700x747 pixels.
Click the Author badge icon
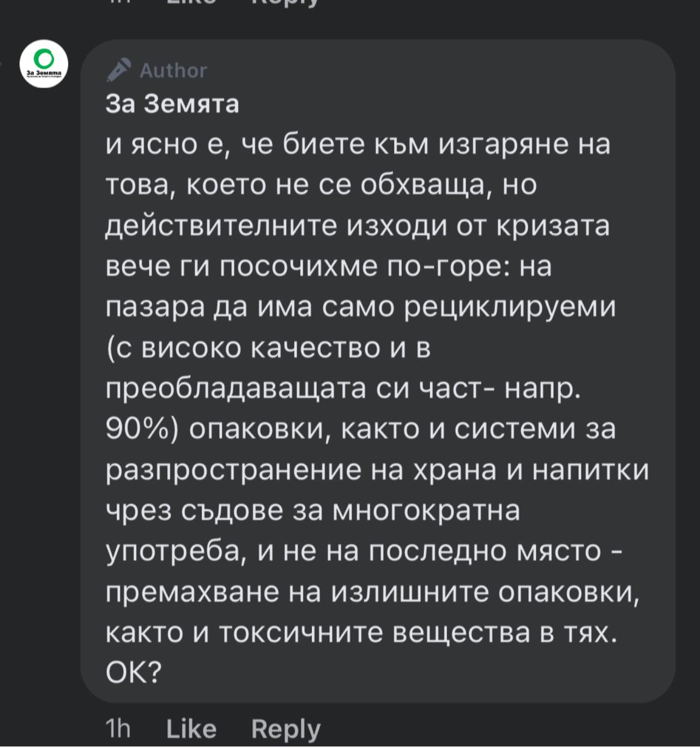[119, 70]
